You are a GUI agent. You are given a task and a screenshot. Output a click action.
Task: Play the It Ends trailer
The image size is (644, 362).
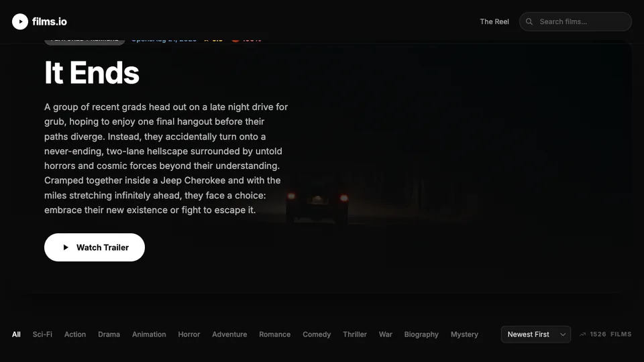coord(95,247)
